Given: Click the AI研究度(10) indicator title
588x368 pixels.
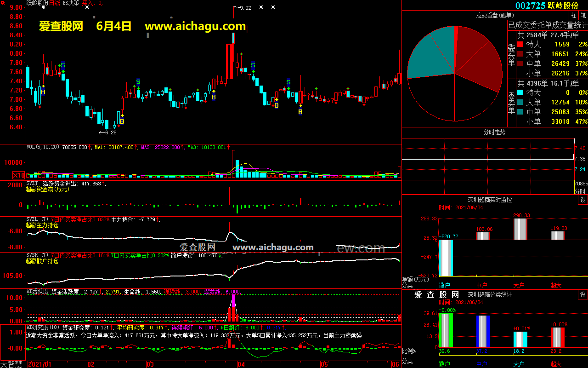Looking at the screenshot, I should pyautogui.click(x=42, y=328).
